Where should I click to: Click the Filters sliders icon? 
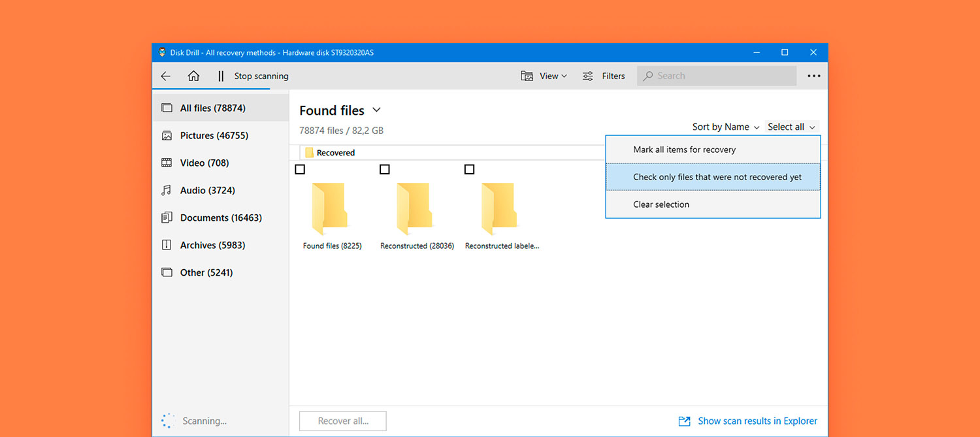tap(588, 76)
